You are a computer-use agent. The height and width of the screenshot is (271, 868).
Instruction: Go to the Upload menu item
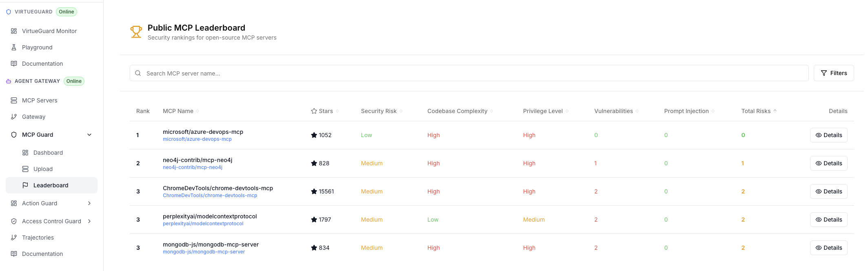pyautogui.click(x=43, y=169)
